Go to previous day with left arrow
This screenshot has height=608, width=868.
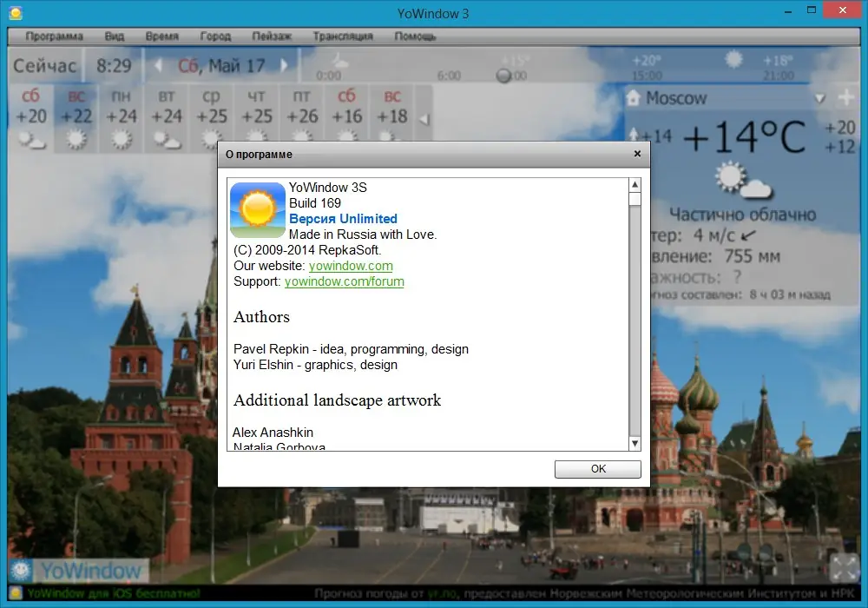point(158,65)
